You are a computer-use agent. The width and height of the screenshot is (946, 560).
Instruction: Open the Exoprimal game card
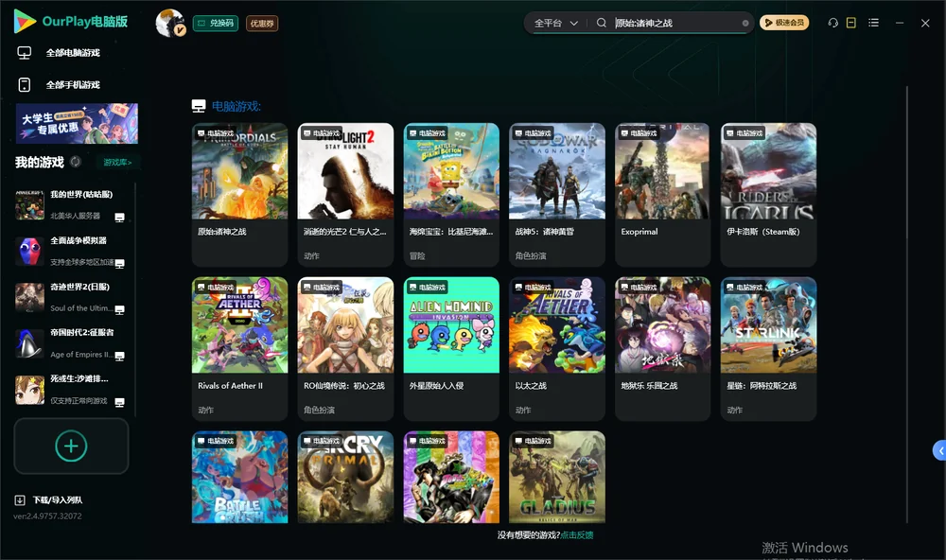(x=662, y=194)
